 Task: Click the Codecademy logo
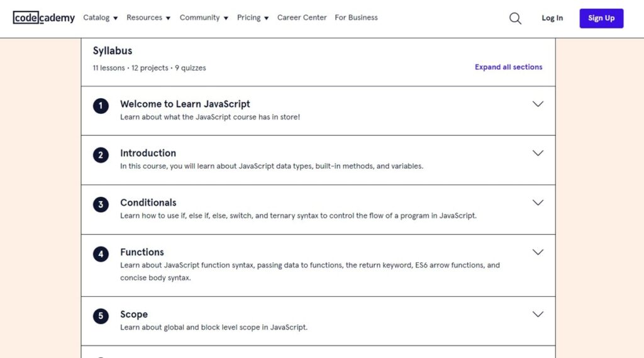click(44, 18)
